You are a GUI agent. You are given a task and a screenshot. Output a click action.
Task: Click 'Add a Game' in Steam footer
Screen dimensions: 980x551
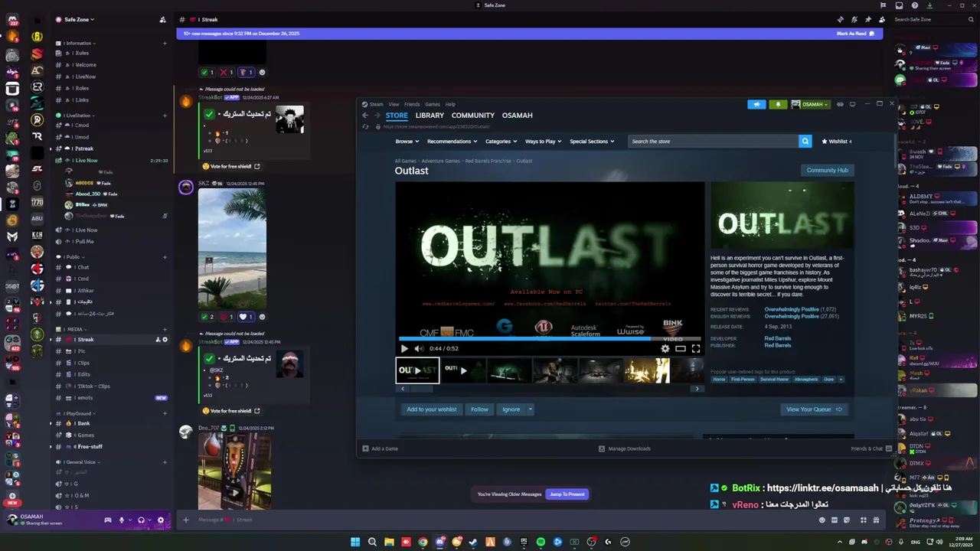[380, 448]
